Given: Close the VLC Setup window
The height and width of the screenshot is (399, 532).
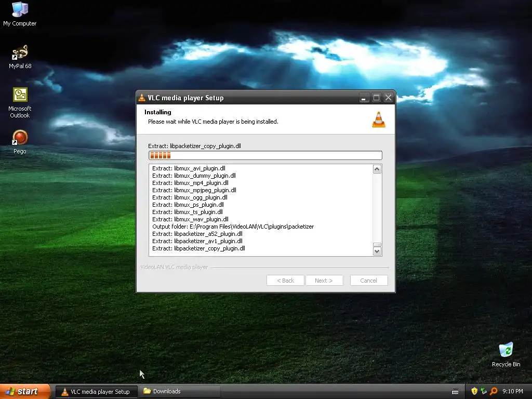Looking at the screenshot, I should point(389,98).
